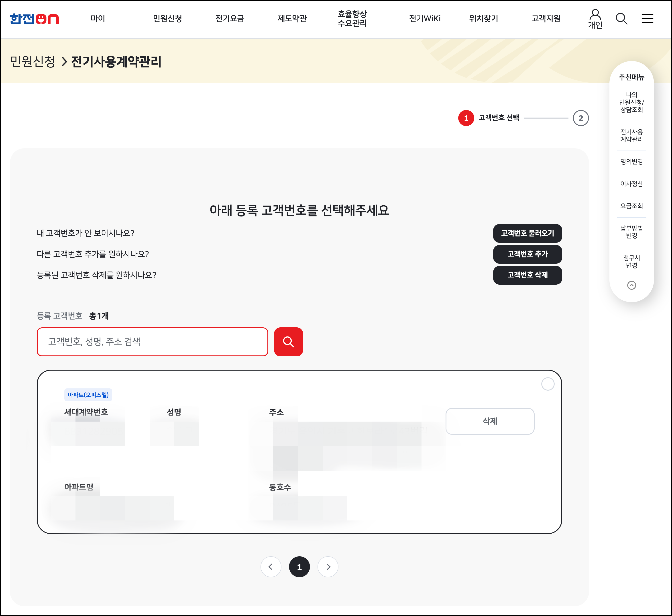The width and height of the screenshot is (672, 616).
Task: Click '등록된 고객번호 삭제를 원하시나요?' text
Action: point(96,275)
